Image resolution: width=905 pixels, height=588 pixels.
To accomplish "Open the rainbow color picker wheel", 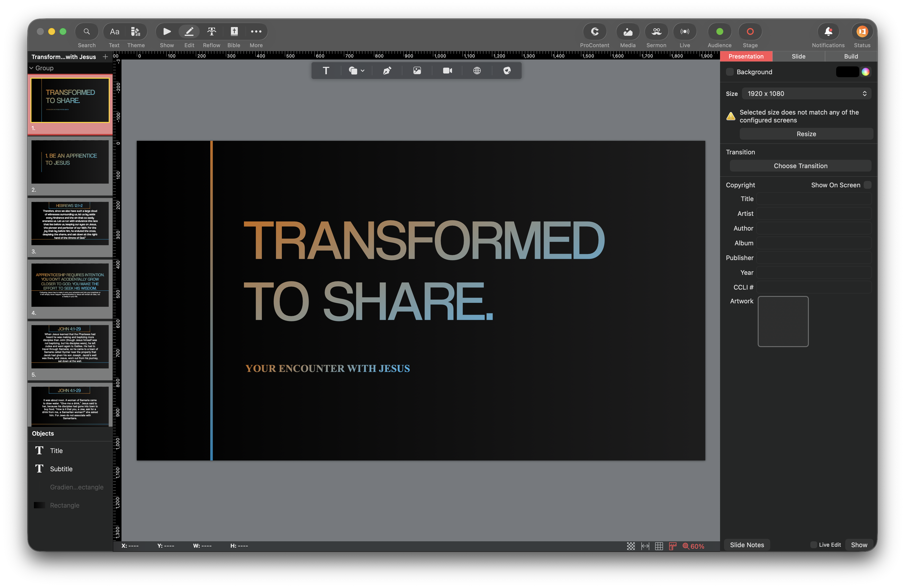I will (865, 72).
